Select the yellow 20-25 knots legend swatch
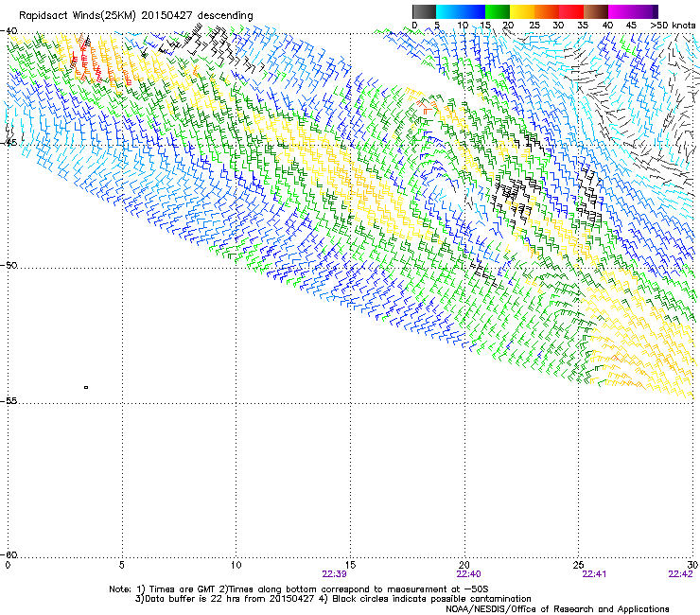The width and height of the screenshot is (700, 615). point(522,11)
